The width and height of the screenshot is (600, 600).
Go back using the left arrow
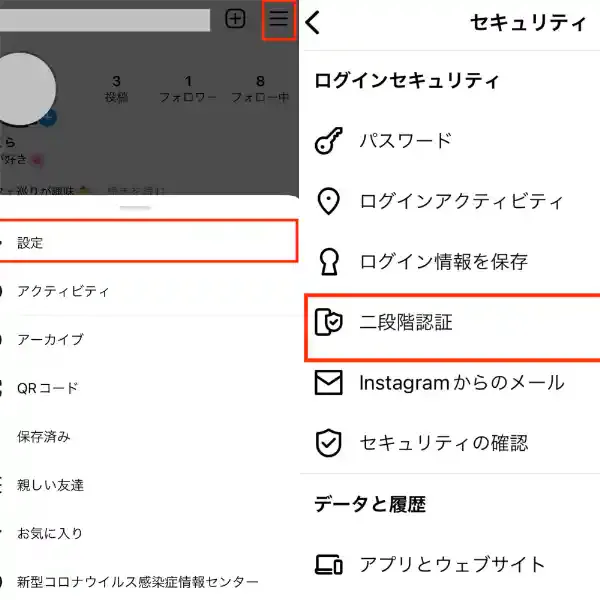click(313, 22)
